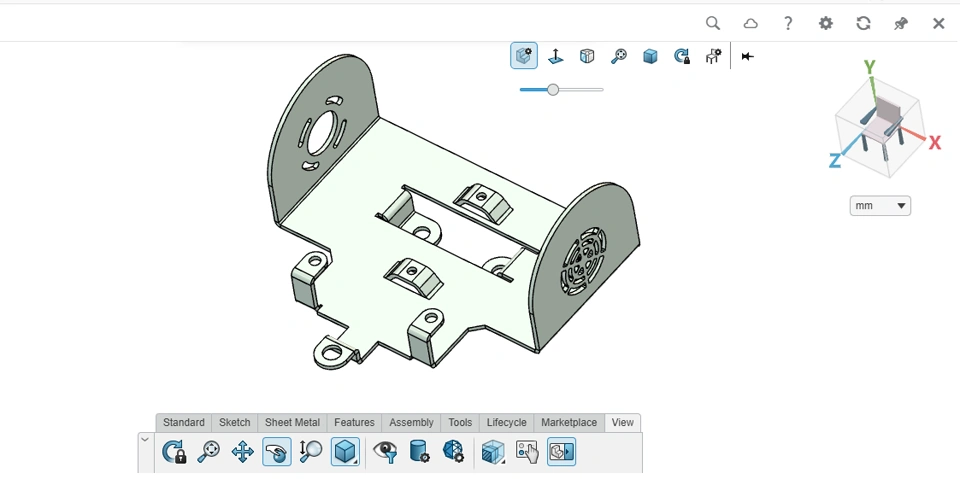Open the Sheet Metal tab
The width and height of the screenshot is (960, 479).
292,423
